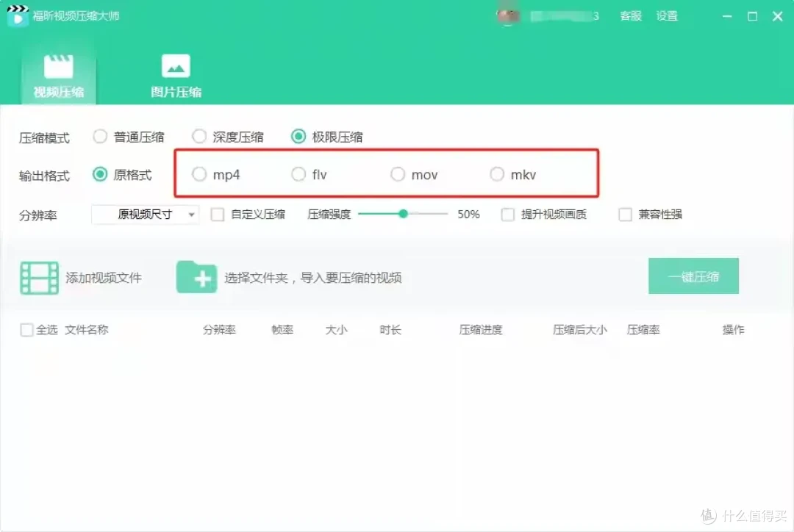Click the 文件名称 column header
The image size is (794, 532).
[x=87, y=330]
